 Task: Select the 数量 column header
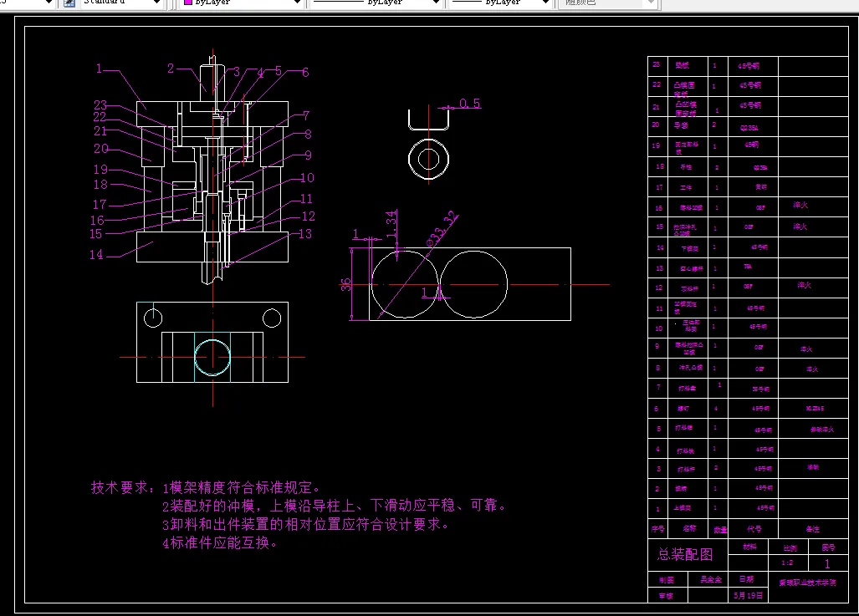click(x=720, y=529)
